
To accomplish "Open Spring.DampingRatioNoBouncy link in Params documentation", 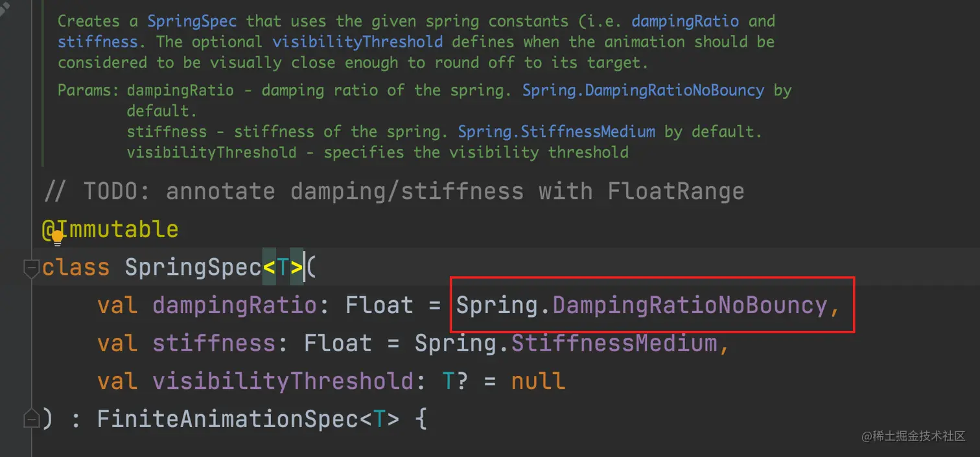I will 643,90.
